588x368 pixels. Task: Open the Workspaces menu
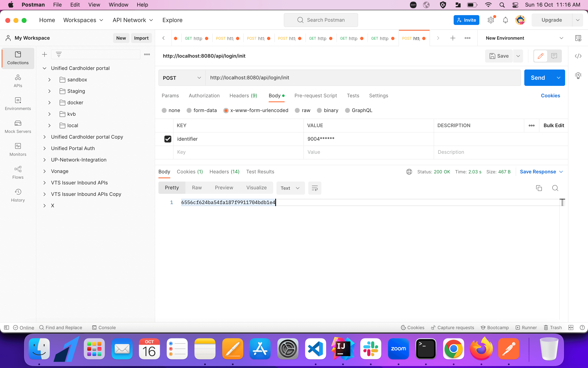(83, 20)
